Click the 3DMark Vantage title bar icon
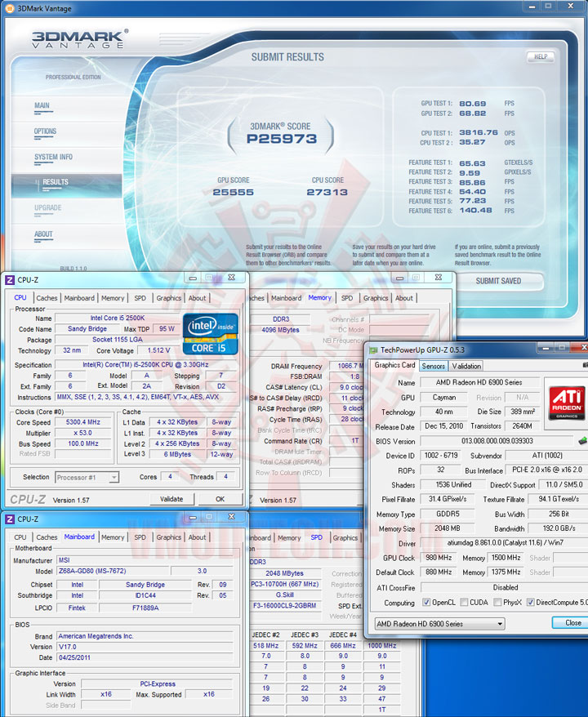 coord(9,8)
